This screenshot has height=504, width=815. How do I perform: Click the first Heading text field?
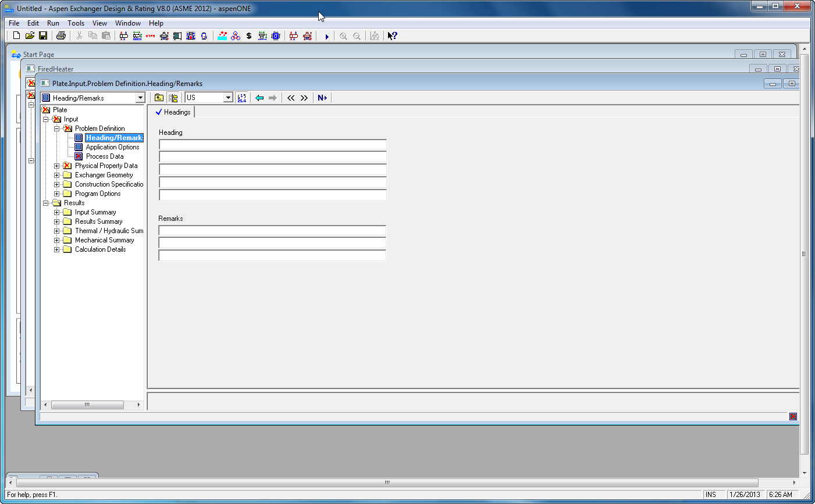click(x=273, y=144)
